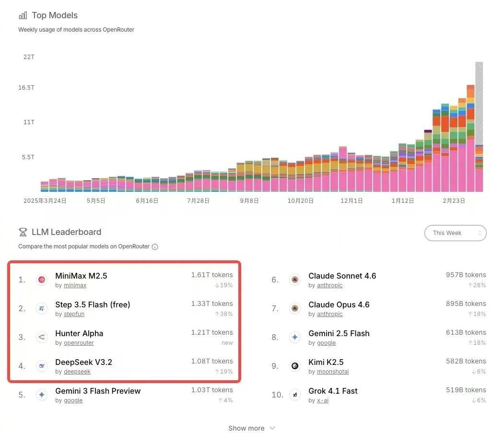The image size is (504, 433).
Task: Click the 16.5T y-axis label
Action: (26, 87)
